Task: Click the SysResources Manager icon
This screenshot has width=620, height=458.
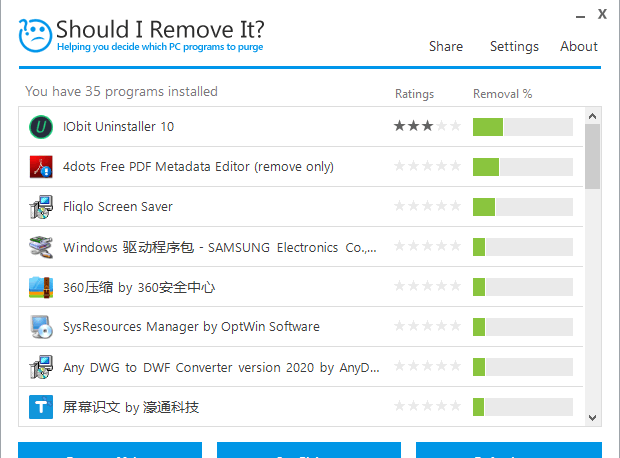Action: [x=41, y=327]
